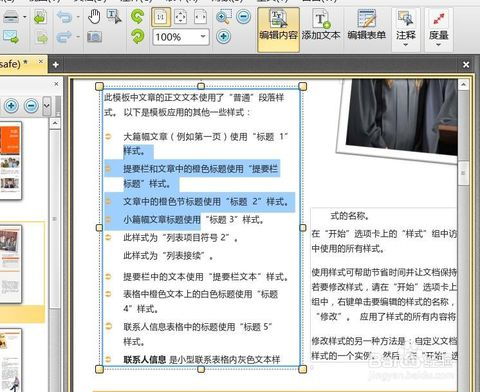Send document by email envelope icon
The width and height of the screenshot is (480, 392).
(11, 37)
